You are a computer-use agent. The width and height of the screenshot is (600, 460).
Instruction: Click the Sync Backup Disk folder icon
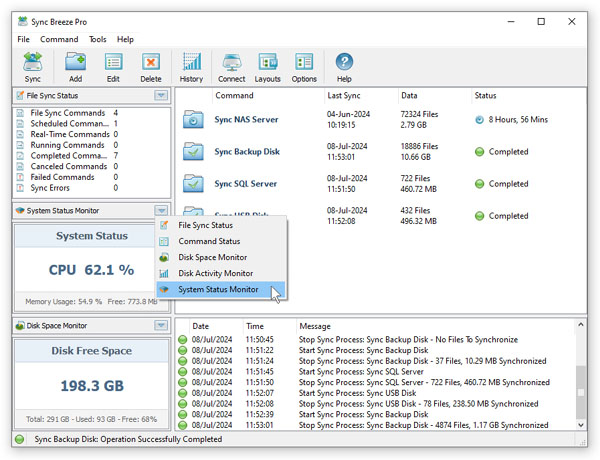tap(193, 152)
